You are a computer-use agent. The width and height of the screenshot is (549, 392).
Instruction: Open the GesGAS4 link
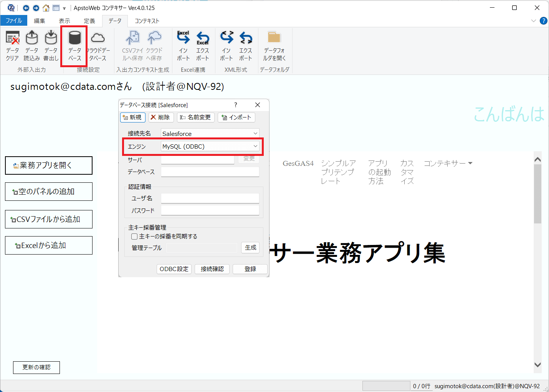(x=298, y=164)
